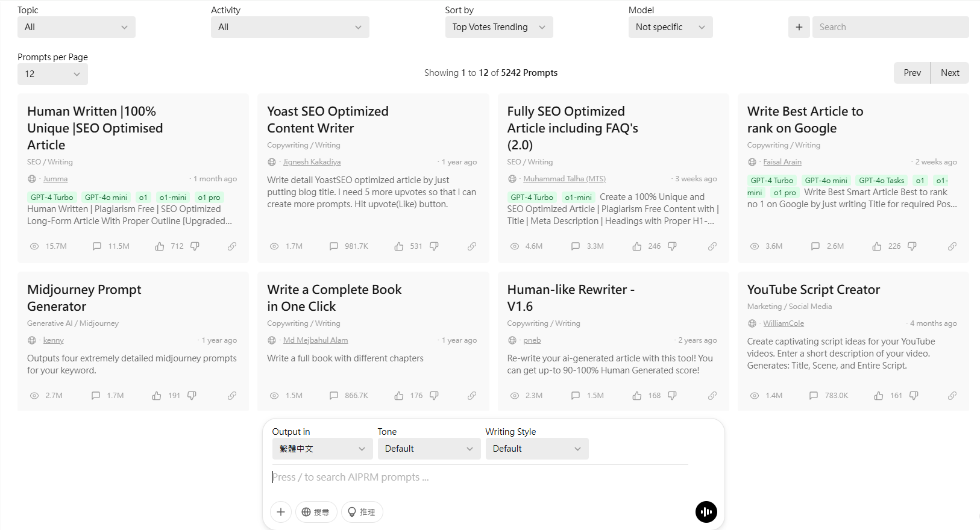Image resolution: width=980 pixels, height=530 pixels.
Task: Open the Topic dropdown
Action: (x=76, y=27)
